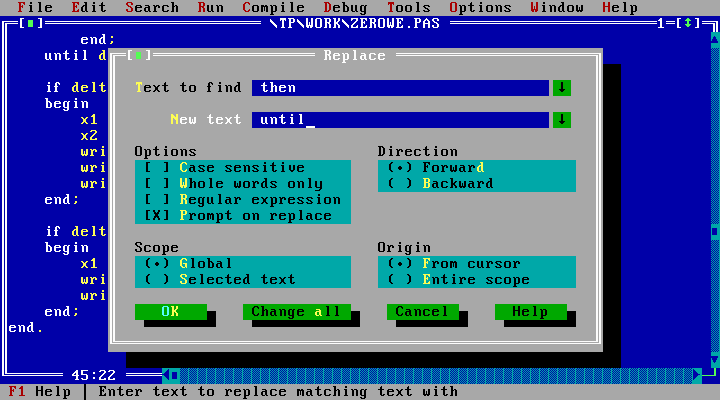Open the Text to find history dropdown

pyautogui.click(x=562, y=88)
